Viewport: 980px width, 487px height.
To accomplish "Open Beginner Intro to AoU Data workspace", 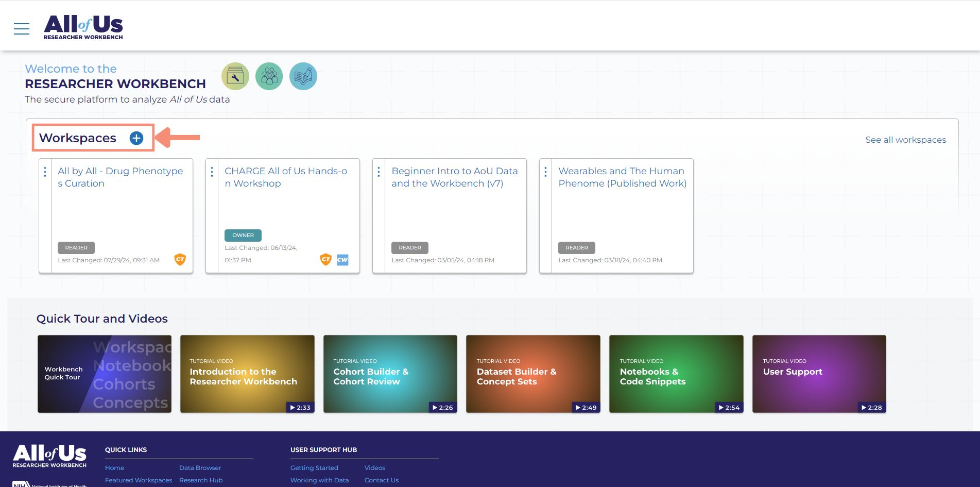I will tap(455, 177).
